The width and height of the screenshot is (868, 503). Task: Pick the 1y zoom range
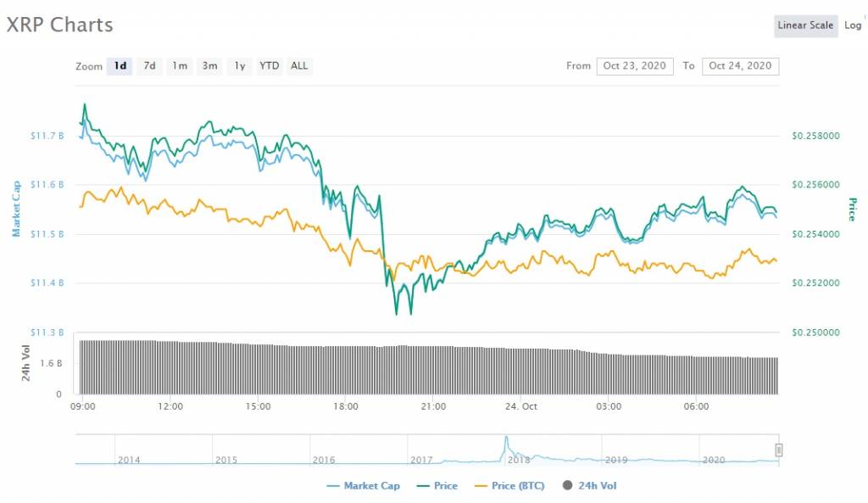(x=240, y=66)
